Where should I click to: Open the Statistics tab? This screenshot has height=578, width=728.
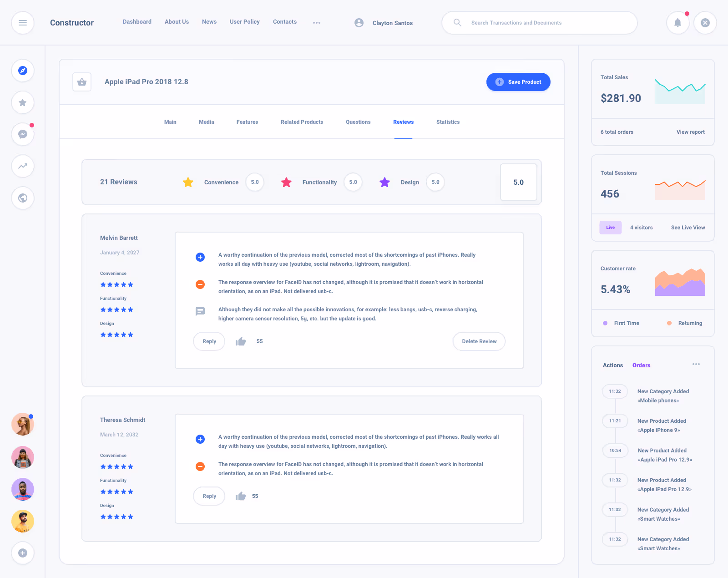click(448, 122)
